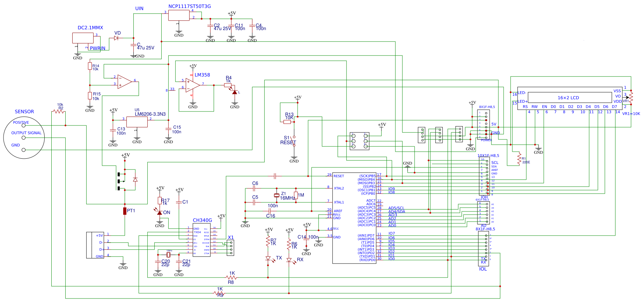Click the DC2.1MMX power jack symbol
This screenshot has height=302, width=644.
83,38
